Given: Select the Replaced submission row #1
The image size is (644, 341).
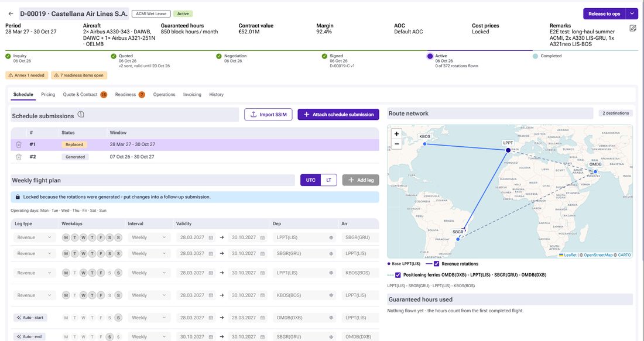Looking at the screenshot, I should click(x=195, y=144).
